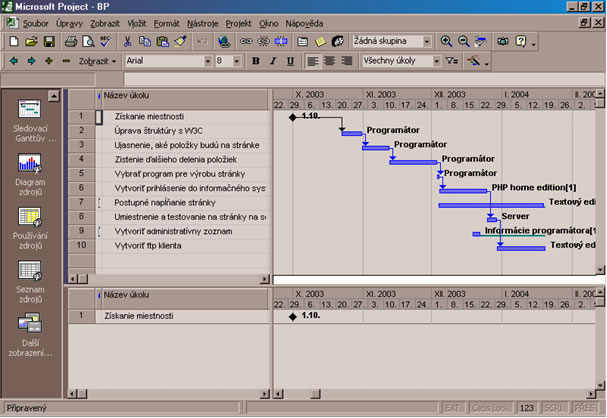Click the AutoFilter funnel icon
The image size is (607, 418).
452,61
